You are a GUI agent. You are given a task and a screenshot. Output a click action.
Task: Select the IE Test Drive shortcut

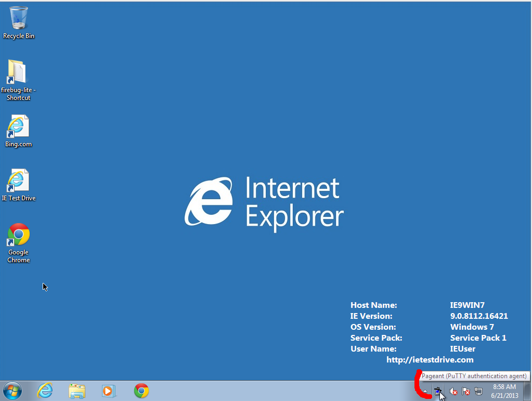pyautogui.click(x=18, y=180)
